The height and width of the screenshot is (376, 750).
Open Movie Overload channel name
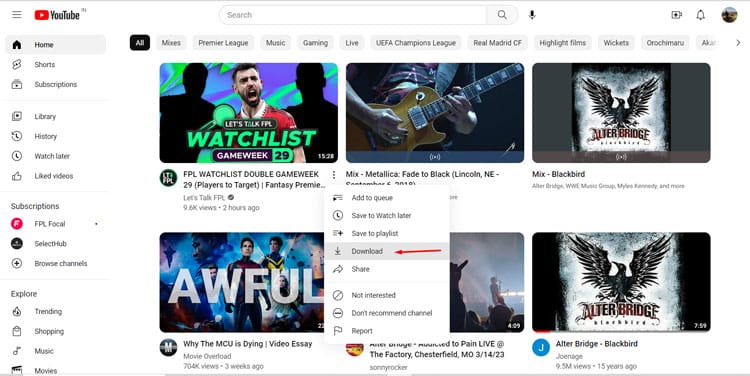coord(207,356)
